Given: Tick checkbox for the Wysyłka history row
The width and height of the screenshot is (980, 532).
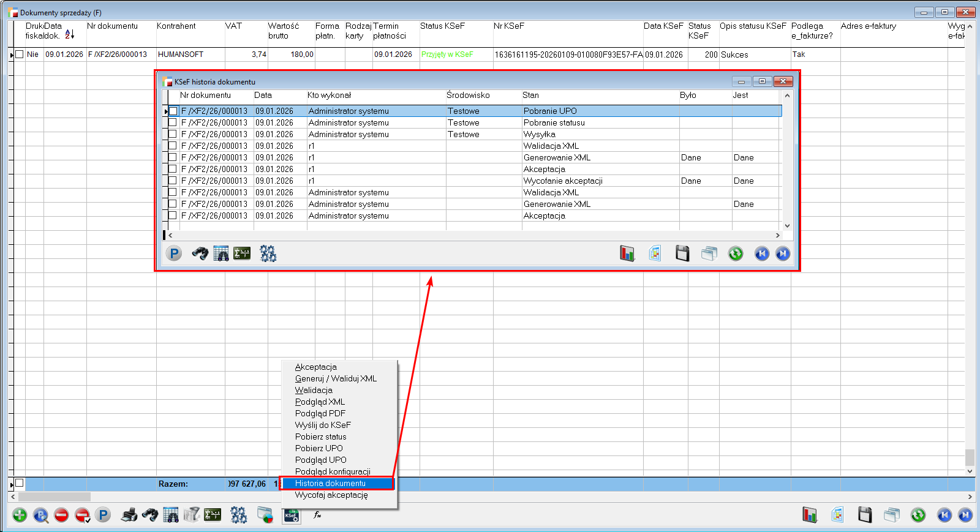Looking at the screenshot, I should coord(173,134).
